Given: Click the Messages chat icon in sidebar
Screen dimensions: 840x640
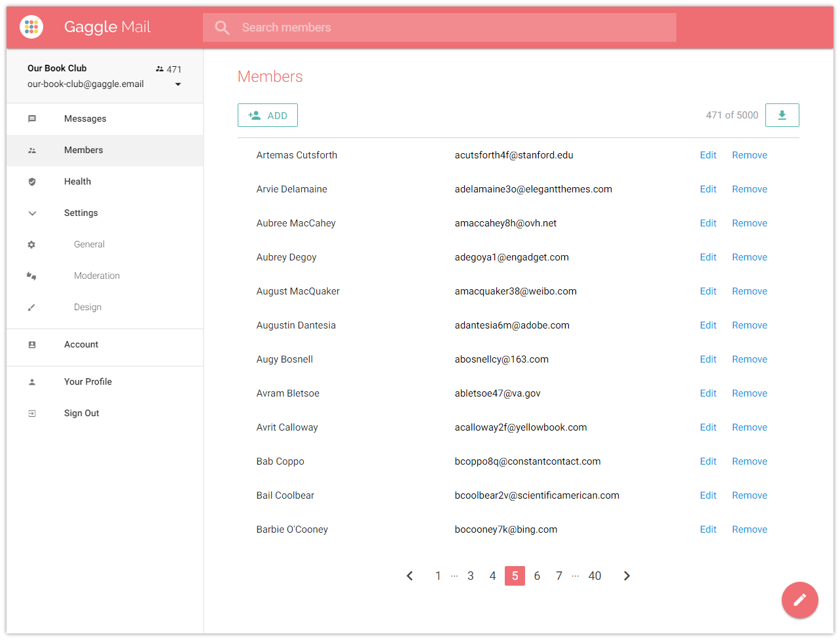Looking at the screenshot, I should coord(32,119).
